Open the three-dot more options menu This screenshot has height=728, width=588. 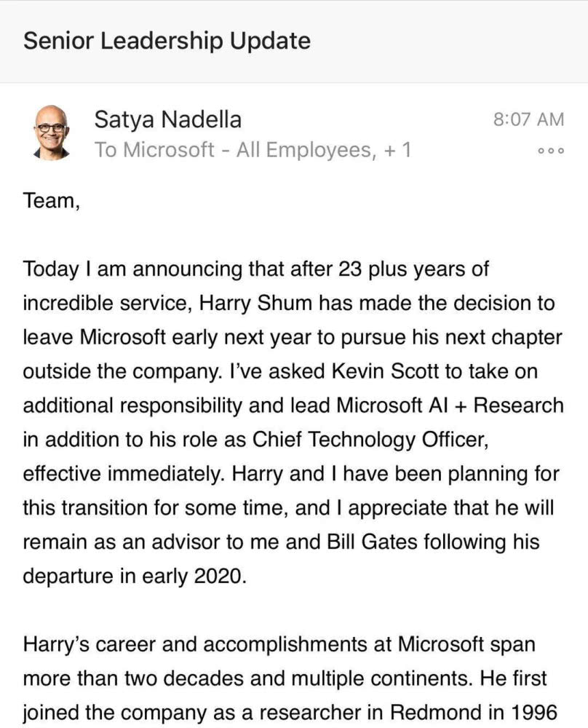[x=550, y=150]
